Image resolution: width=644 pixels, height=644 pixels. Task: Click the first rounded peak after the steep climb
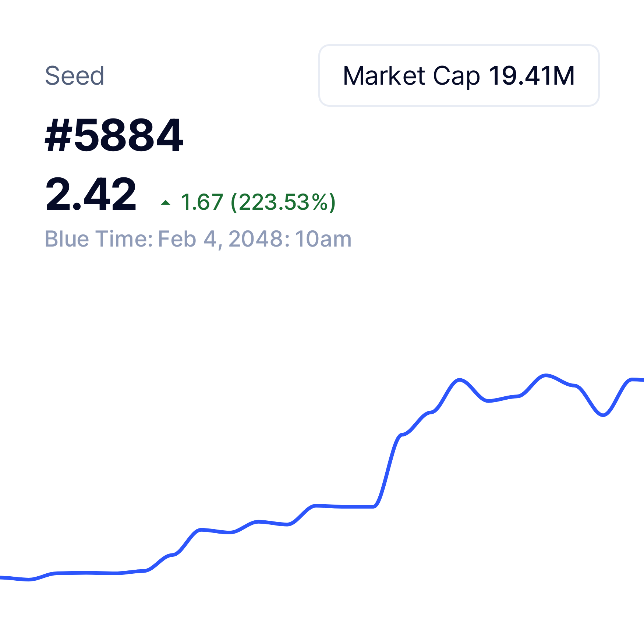pyautogui.click(x=459, y=380)
